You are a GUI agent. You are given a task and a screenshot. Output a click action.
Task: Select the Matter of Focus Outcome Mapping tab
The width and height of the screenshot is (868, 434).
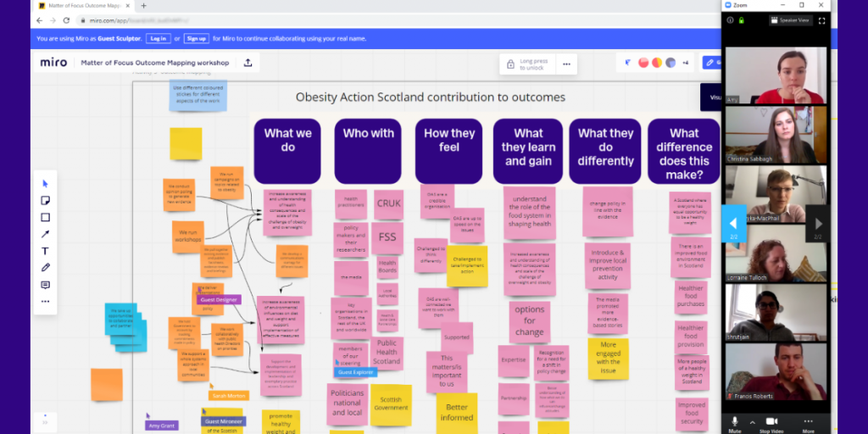84,6
